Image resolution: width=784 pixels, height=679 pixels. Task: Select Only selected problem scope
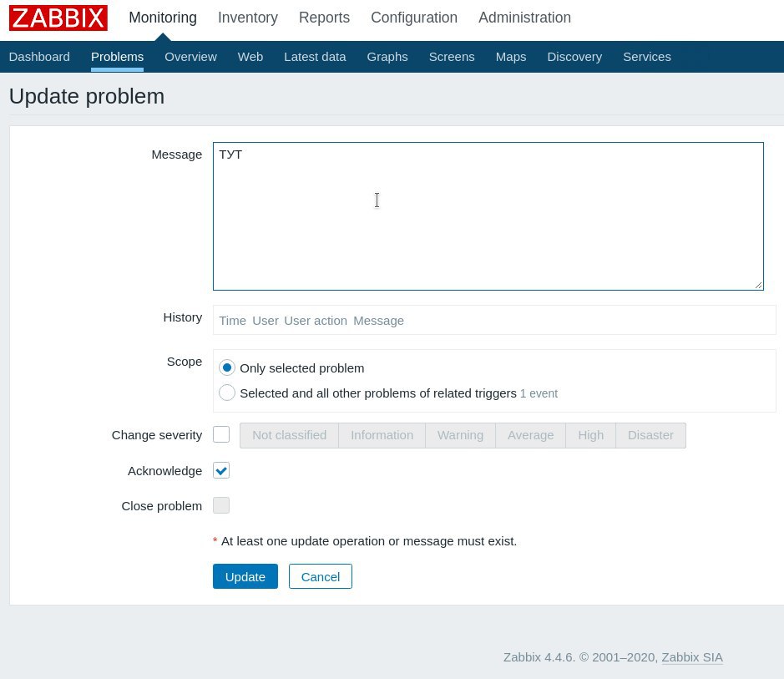[227, 368]
